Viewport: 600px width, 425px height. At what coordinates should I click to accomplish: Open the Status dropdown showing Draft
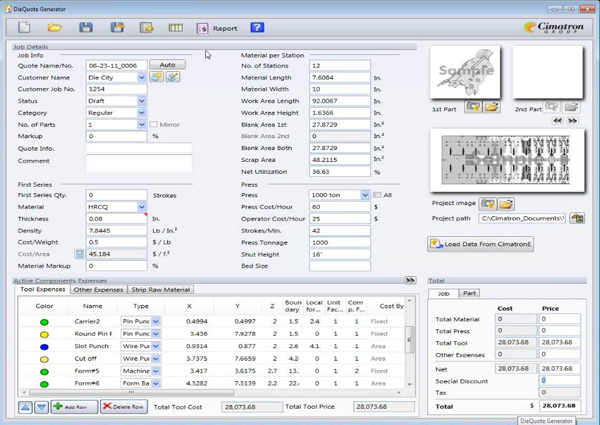point(141,101)
